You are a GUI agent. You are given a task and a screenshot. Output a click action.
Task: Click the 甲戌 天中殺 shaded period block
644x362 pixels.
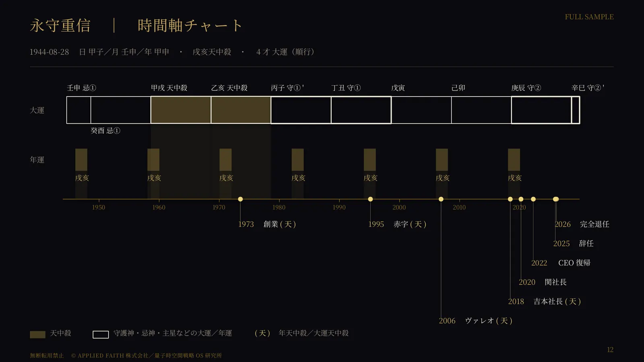pos(181,110)
